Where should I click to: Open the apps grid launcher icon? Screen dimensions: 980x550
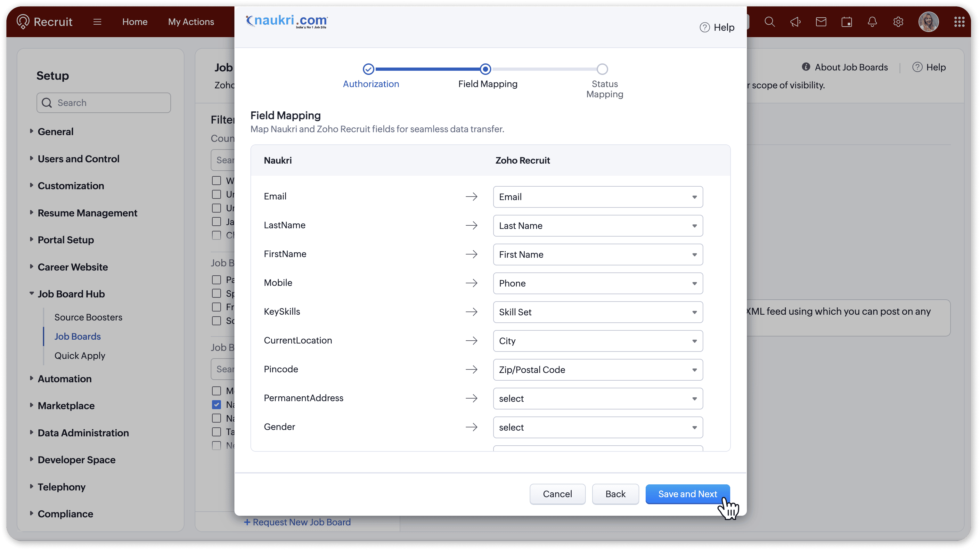[959, 22]
